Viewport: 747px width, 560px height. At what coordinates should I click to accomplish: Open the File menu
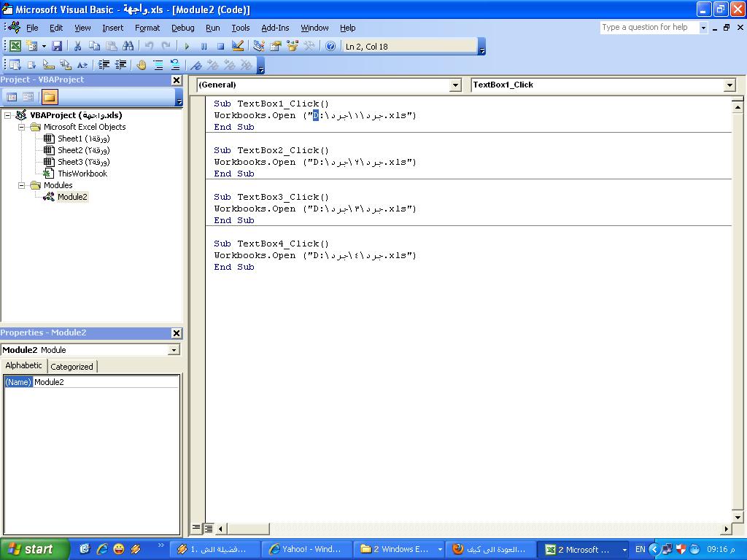coord(32,28)
